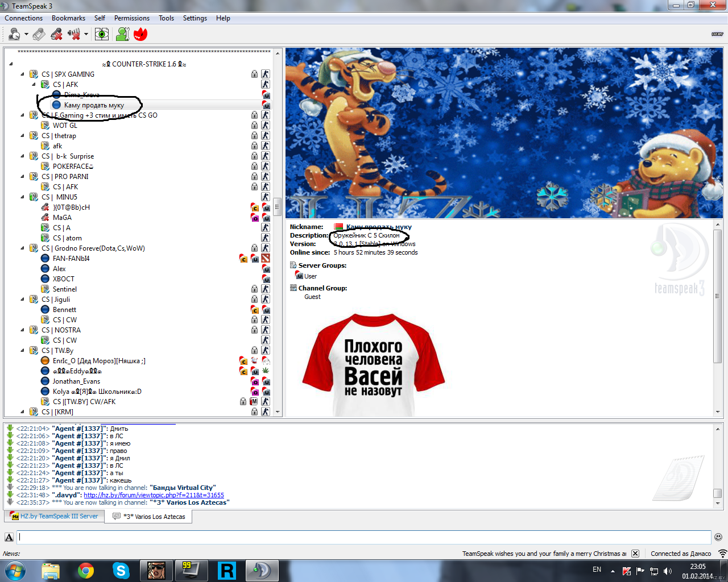The width and height of the screenshot is (728, 582).
Task: Collapse the CS | PRO PARNI channel
Action: [x=23, y=177]
